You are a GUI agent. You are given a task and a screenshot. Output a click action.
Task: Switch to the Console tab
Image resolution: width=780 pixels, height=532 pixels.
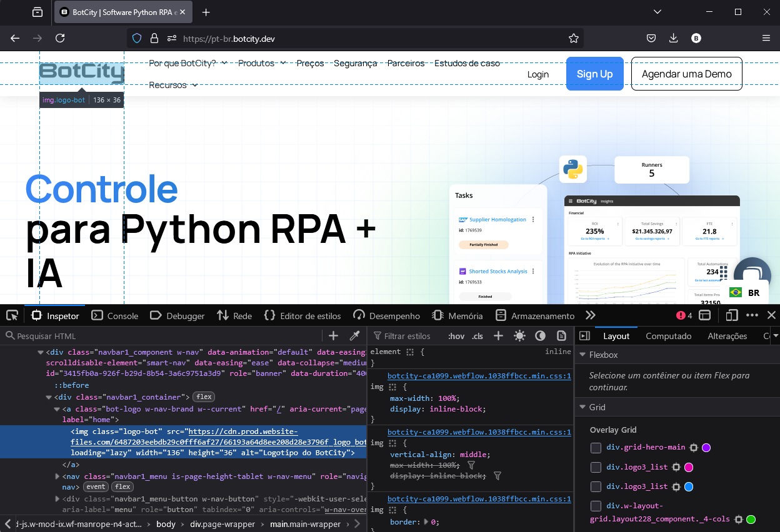115,316
